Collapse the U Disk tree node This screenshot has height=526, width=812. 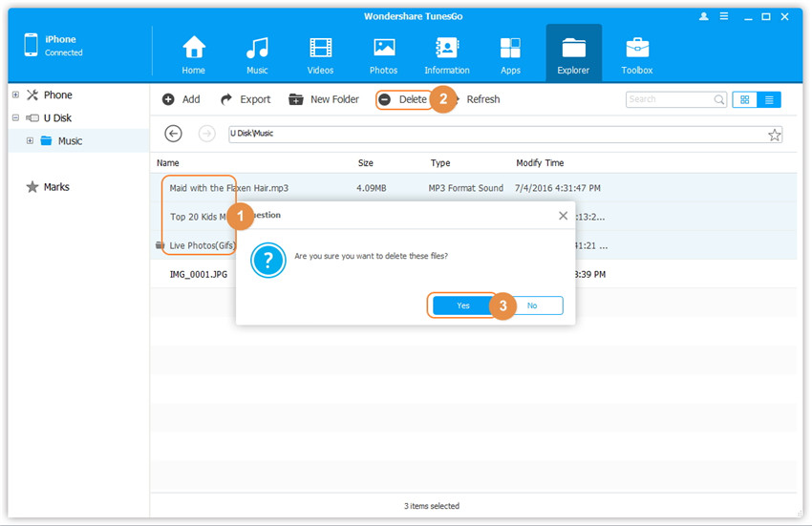pos(15,118)
